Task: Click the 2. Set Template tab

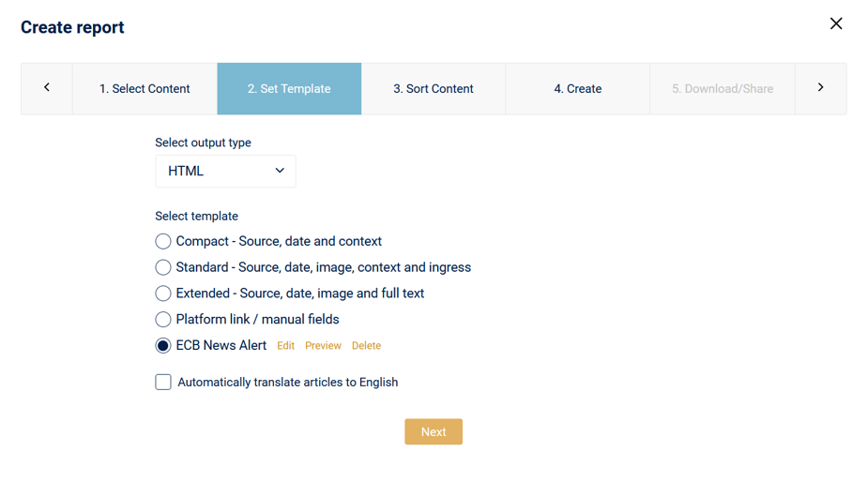Action: 289,88
